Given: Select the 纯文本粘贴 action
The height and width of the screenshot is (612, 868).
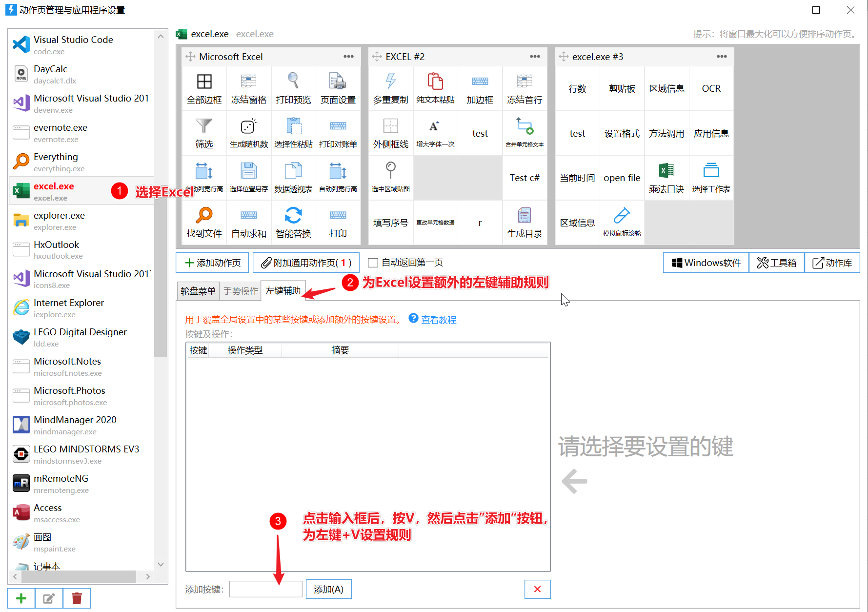Looking at the screenshot, I should click(435, 89).
